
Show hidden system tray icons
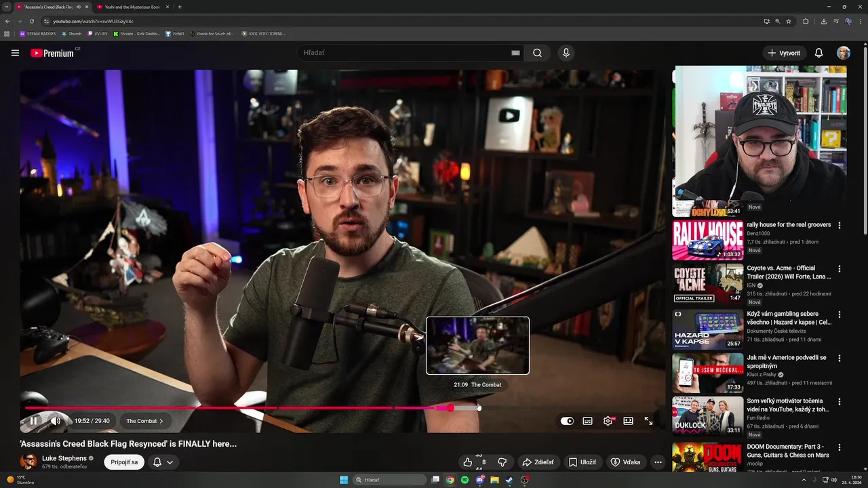(x=803, y=480)
